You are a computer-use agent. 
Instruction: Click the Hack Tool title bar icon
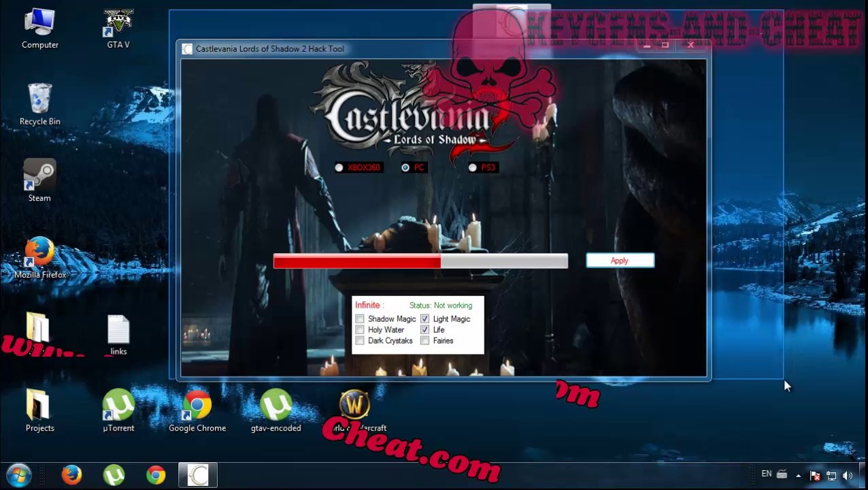click(x=188, y=49)
